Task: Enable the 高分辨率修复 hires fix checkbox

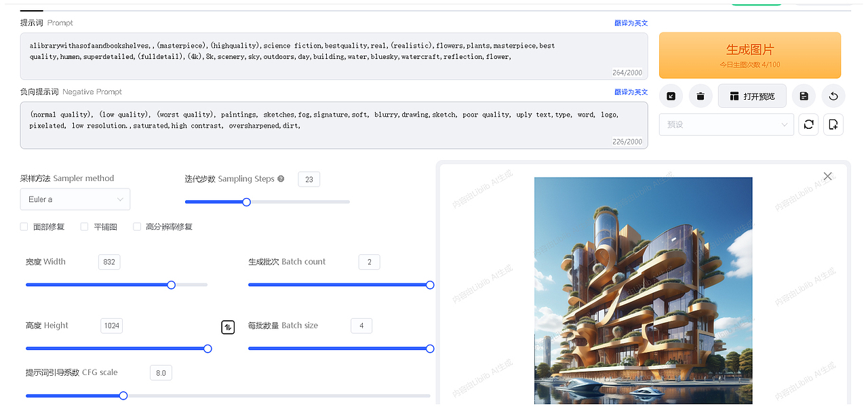Action: 137,227
